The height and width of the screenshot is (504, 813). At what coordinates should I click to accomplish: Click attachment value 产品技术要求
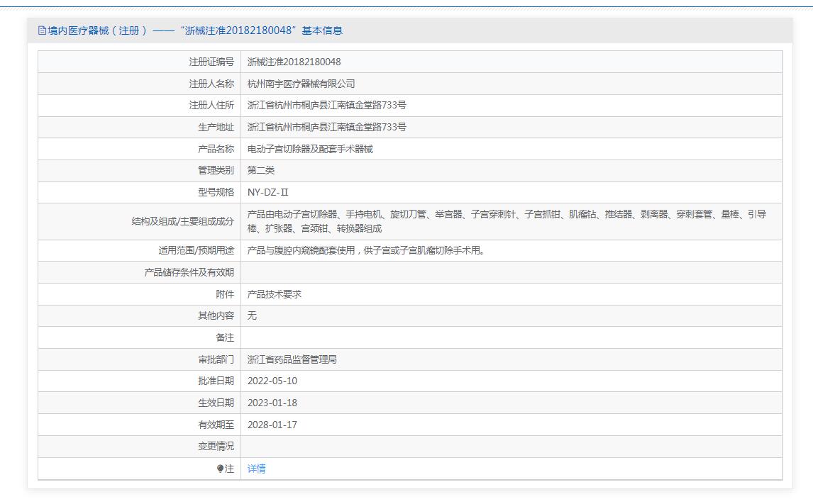coord(274,294)
